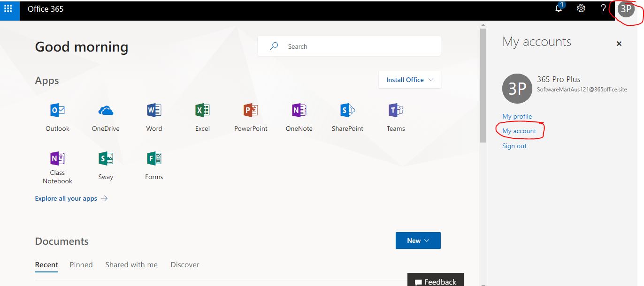The image size is (644, 286).
Task: Launch the SharePoint app
Action: (x=347, y=117)
